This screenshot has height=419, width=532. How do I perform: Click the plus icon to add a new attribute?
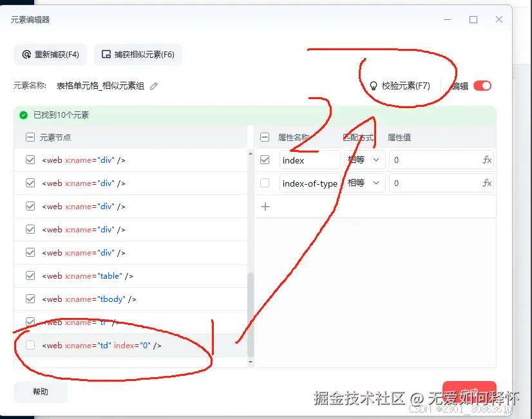point(267,206)
